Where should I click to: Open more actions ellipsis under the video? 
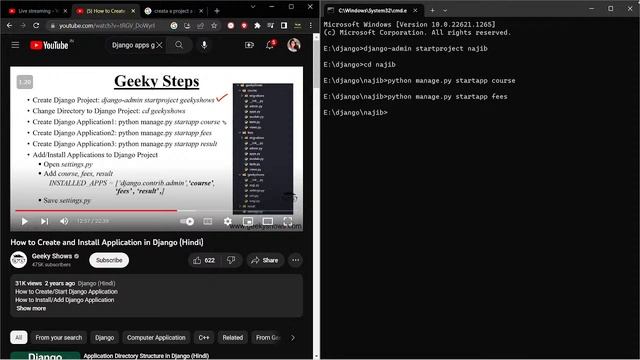[x=296, y=260]
